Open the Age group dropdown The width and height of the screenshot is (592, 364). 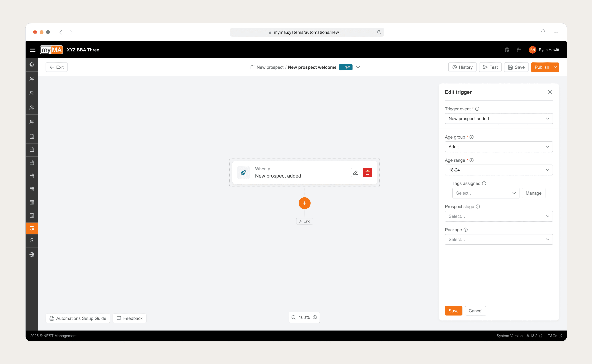coord(499,147)
